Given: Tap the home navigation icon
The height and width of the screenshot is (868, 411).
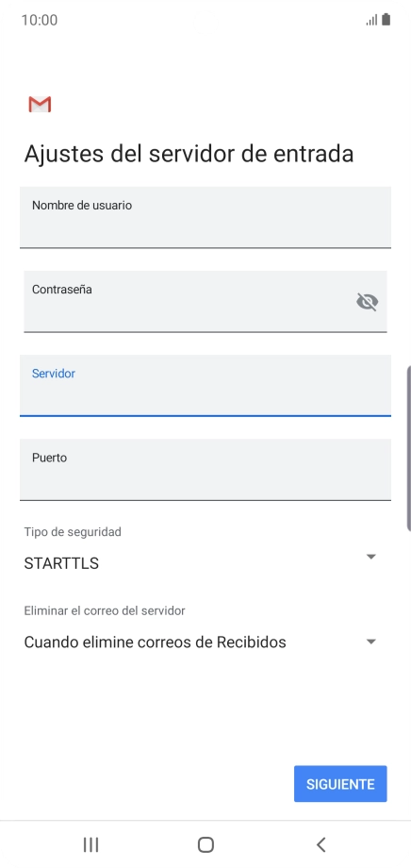Looking at the screenshot, I should 205,844.
